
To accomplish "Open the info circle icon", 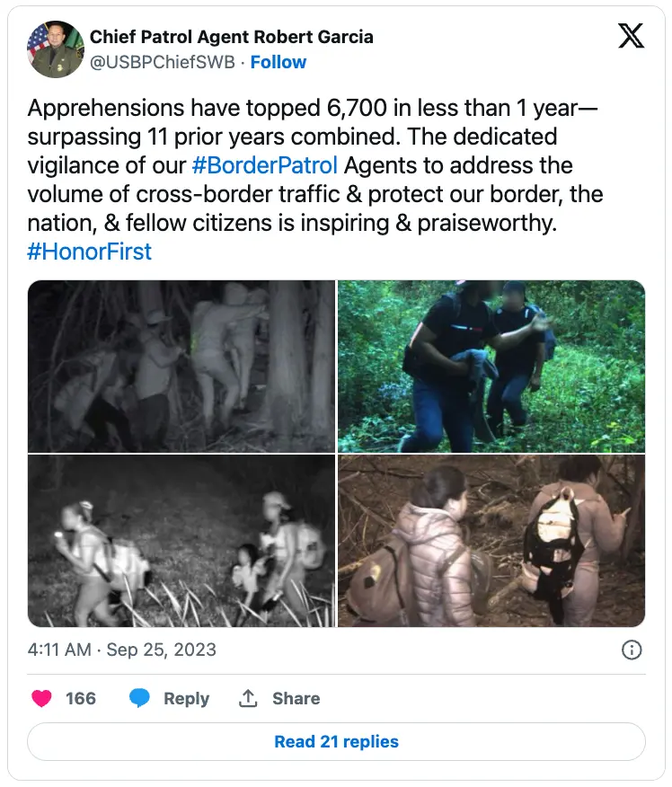I will tap(632, 650).
